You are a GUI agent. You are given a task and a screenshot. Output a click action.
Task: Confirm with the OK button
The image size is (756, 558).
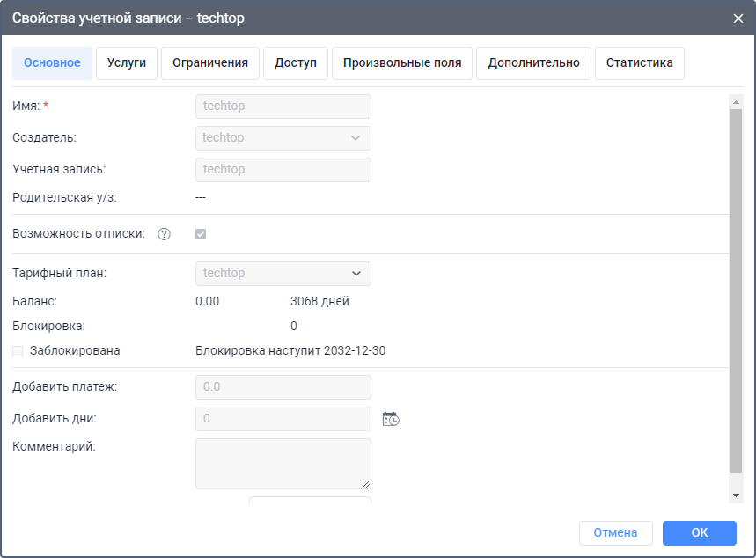pyautogui.click(x=699, y=532)
